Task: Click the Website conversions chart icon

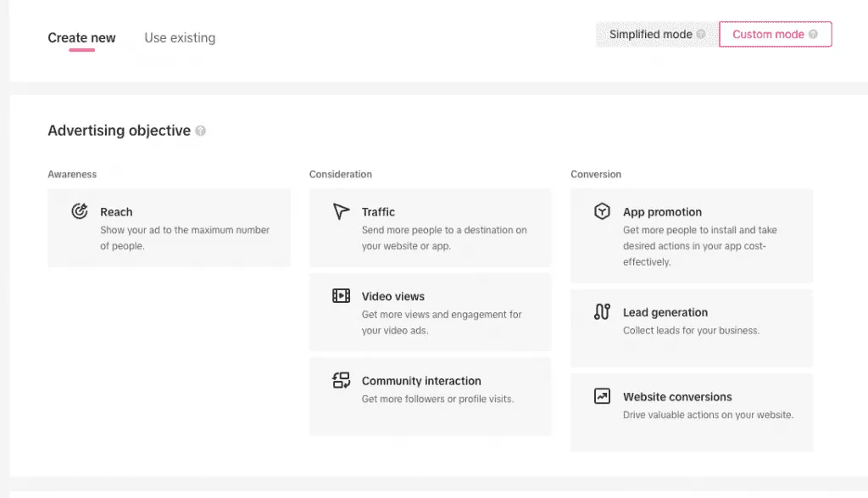Action: 603,396
